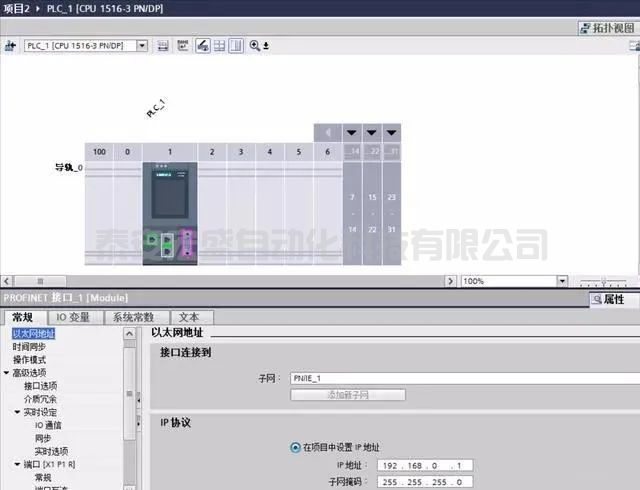The image size is (640, 490).
Task: Toggle the vertical columns view toolbar icon
Action: point(236,45)
